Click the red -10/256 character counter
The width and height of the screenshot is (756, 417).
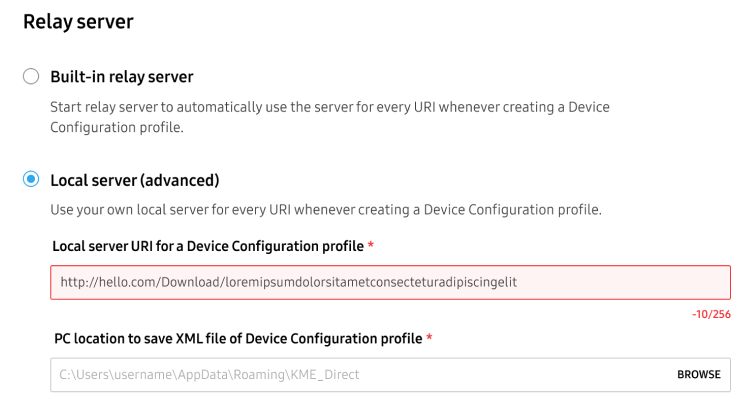[x=711, y=314]
